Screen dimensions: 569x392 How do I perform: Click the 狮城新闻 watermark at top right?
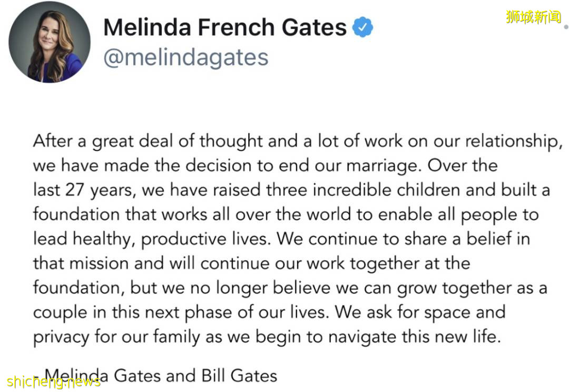(x=533, y=17)
